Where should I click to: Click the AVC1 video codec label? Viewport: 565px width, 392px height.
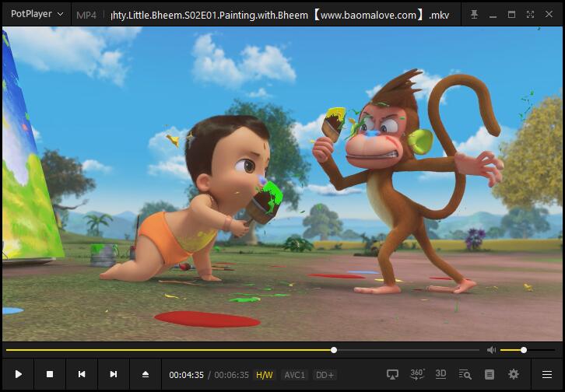coord(294,375)
